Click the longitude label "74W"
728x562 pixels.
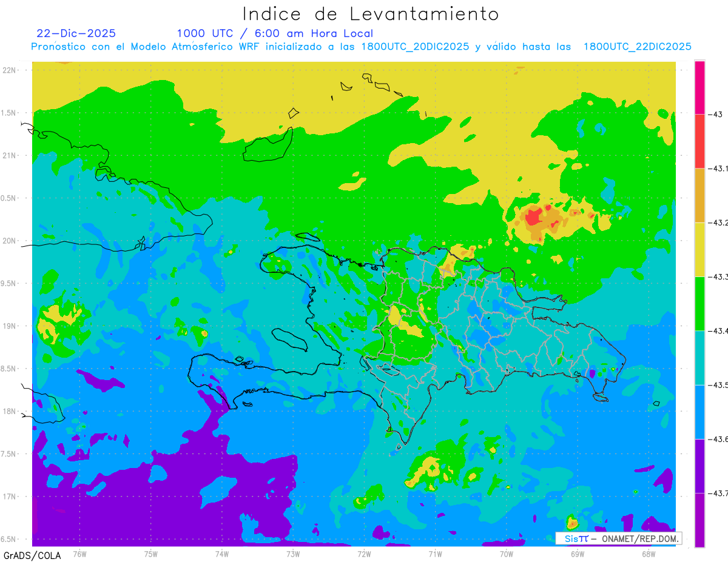222,553
